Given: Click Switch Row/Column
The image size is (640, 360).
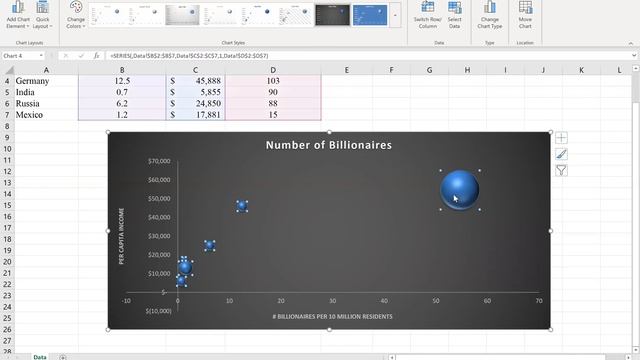Looking at the screenshot, I should pos(427,15).
